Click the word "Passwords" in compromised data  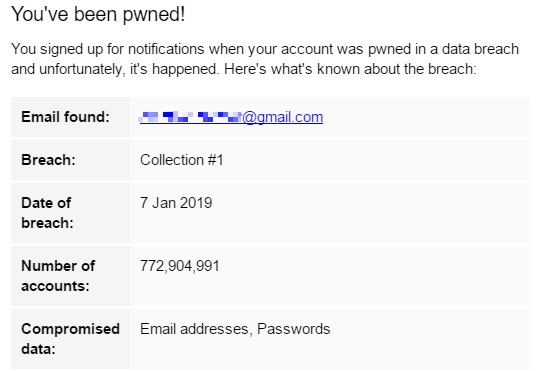[x=294, y=329]
